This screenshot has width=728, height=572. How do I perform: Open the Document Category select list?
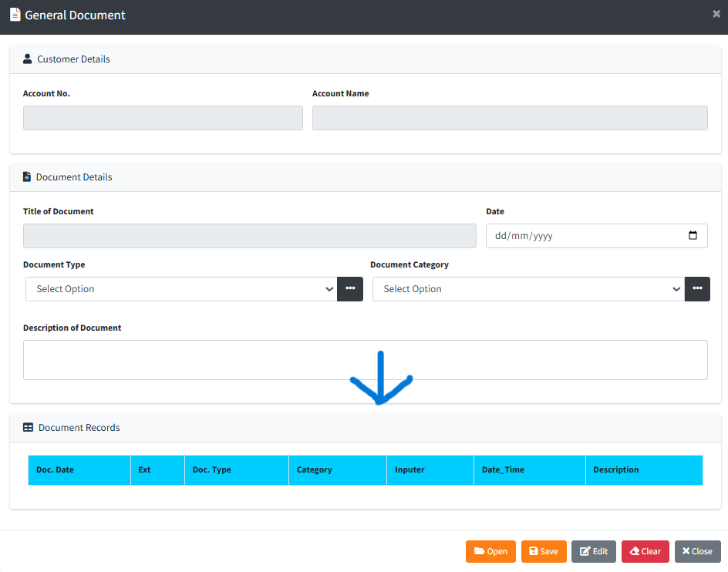pos(528,289)
